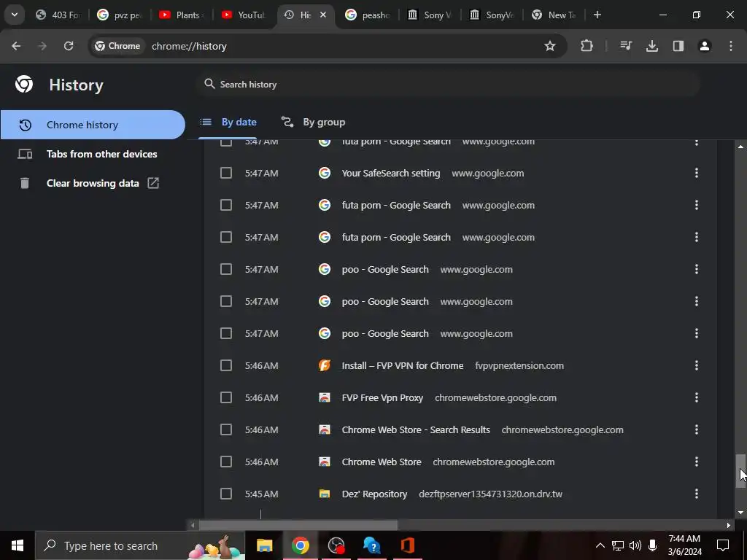Click the vertical scrollbar thumb

(741, 471)
